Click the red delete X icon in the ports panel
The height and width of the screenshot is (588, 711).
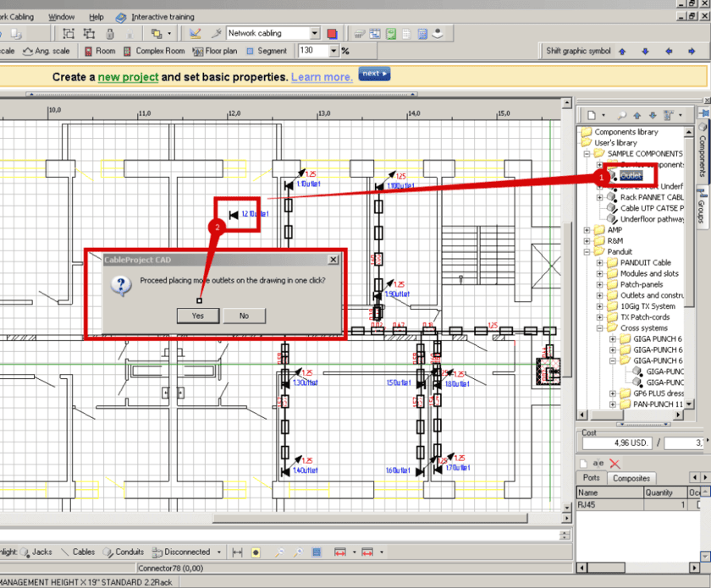615,464
